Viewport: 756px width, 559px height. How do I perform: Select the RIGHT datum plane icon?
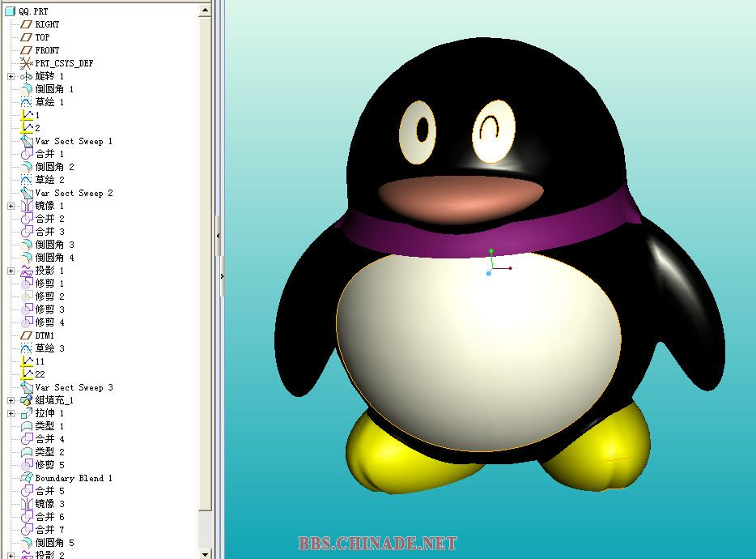[26, 24]
